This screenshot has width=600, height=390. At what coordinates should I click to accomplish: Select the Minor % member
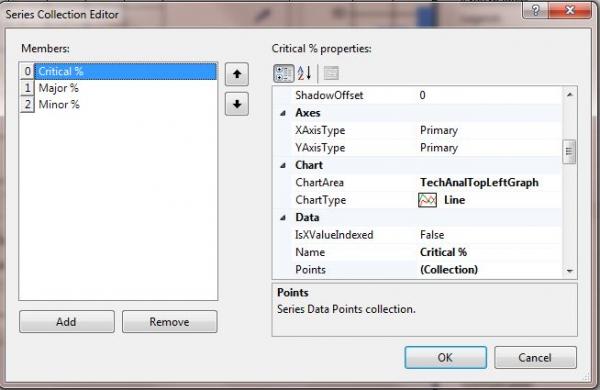pos(126,104)
